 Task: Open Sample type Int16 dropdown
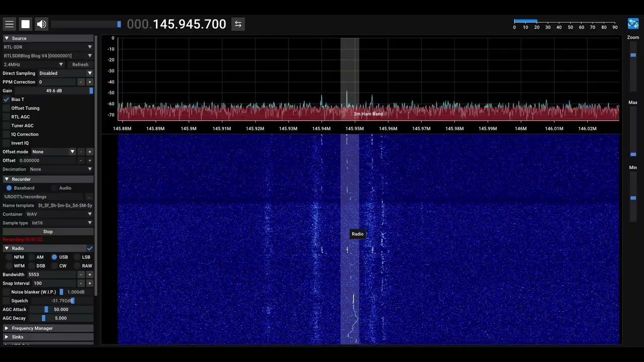[x=62, y=223]
